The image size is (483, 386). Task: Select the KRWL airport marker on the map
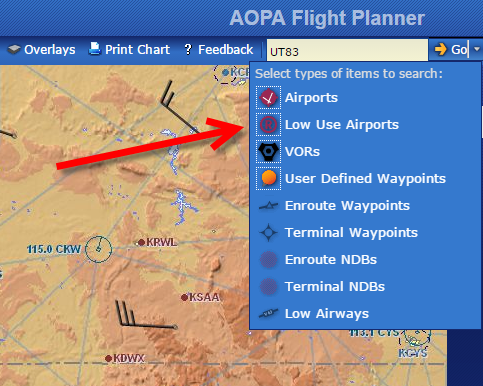pos(142,242)
